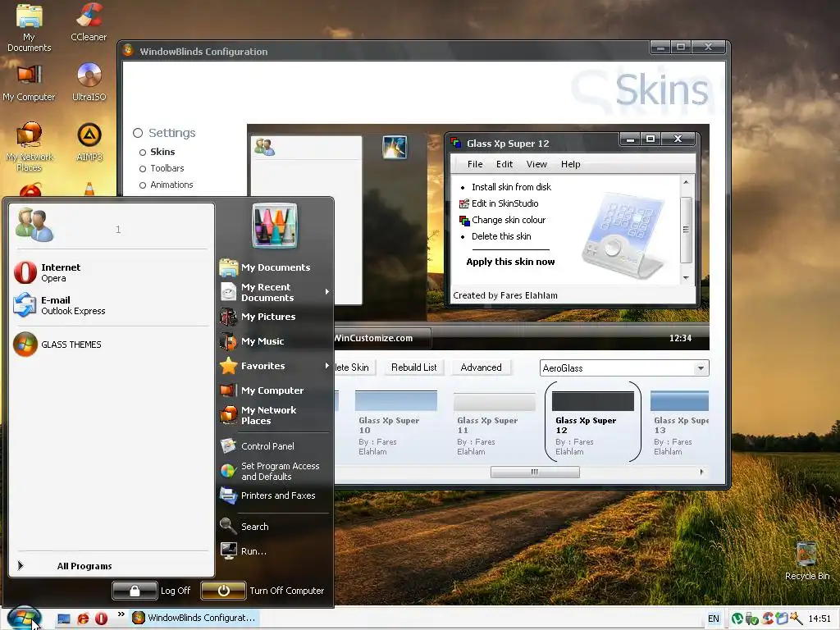Open Search from the start menu

pyautogui.click(x=275, y=527)
